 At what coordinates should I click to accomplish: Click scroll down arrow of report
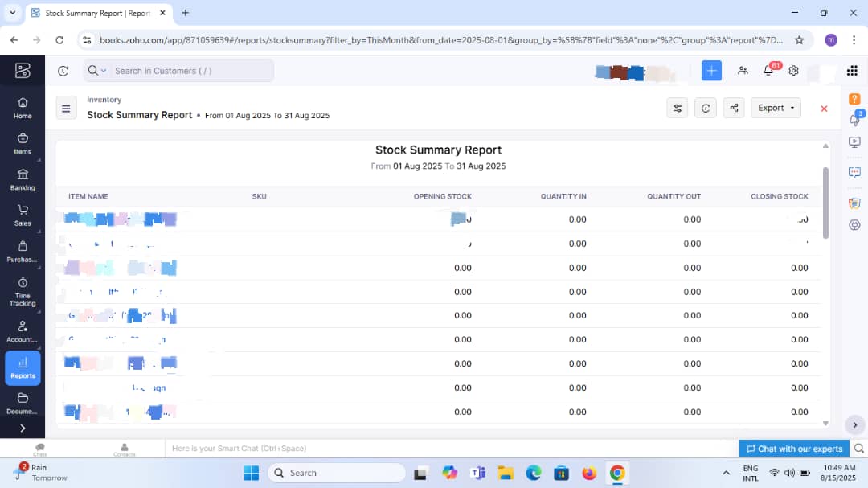pos(825,424)
